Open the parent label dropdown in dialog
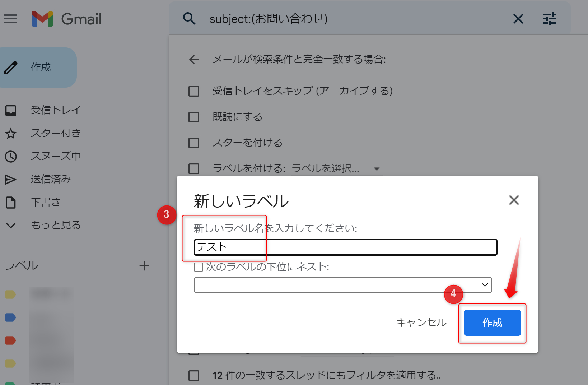 click(342, 285)
